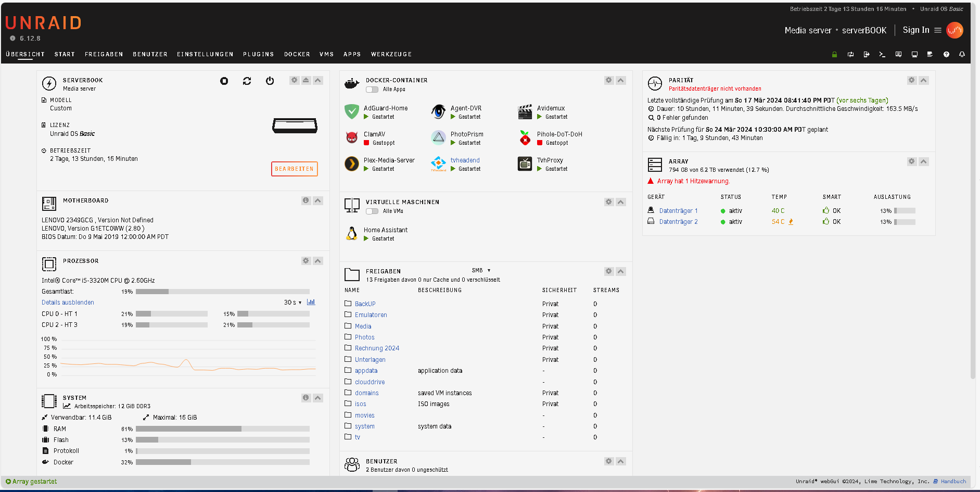Click the stop array icon in Serverbook panel

click(x=224, y=81)
